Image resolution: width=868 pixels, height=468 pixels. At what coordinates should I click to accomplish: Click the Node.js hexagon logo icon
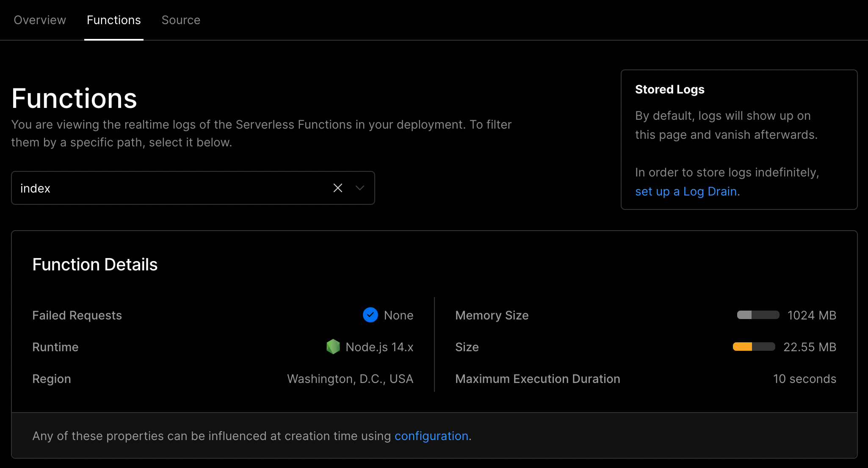coord(333,347)
